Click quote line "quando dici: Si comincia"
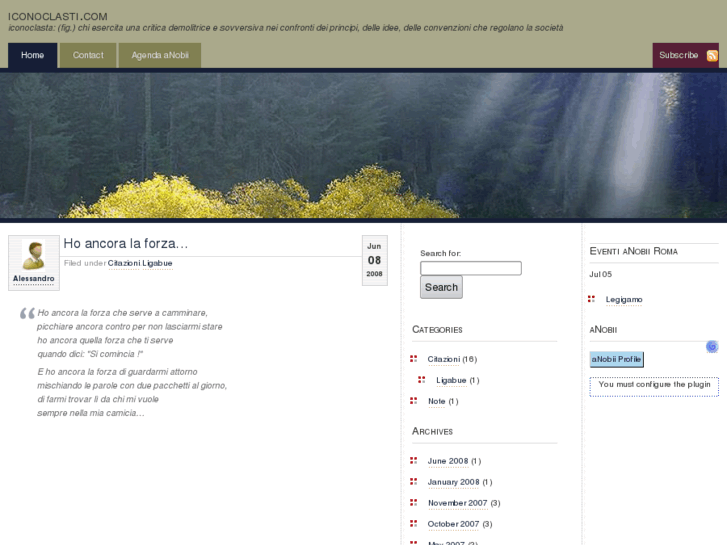The width and height of the screenshot is (727, 545). (x=90, y=354)
